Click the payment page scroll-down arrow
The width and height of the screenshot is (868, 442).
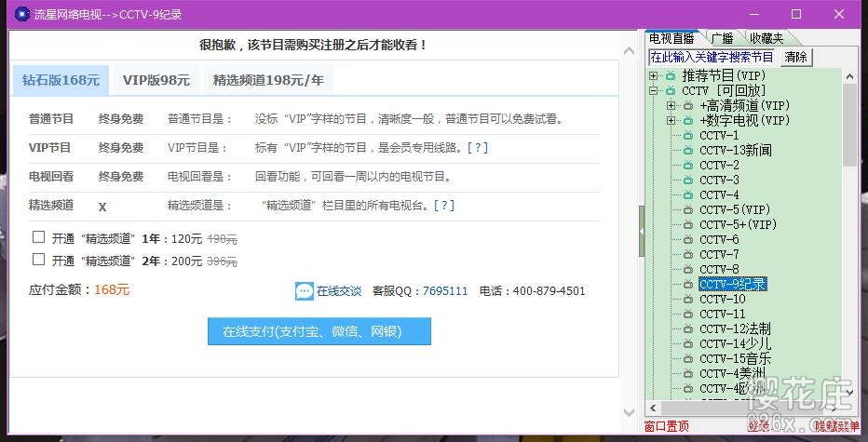pyautogui.click(x=629, y=412)
